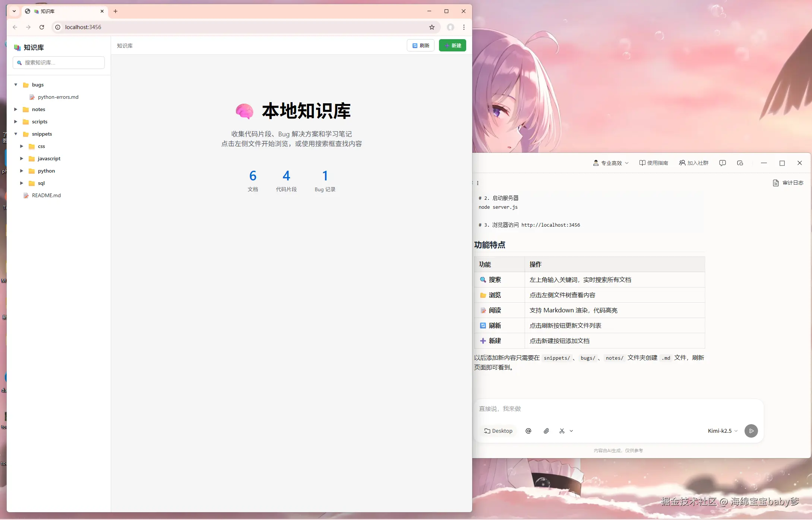Open README.md in file tree
Image resolution: width=812 pixels, height=520 pixels.
46,195
